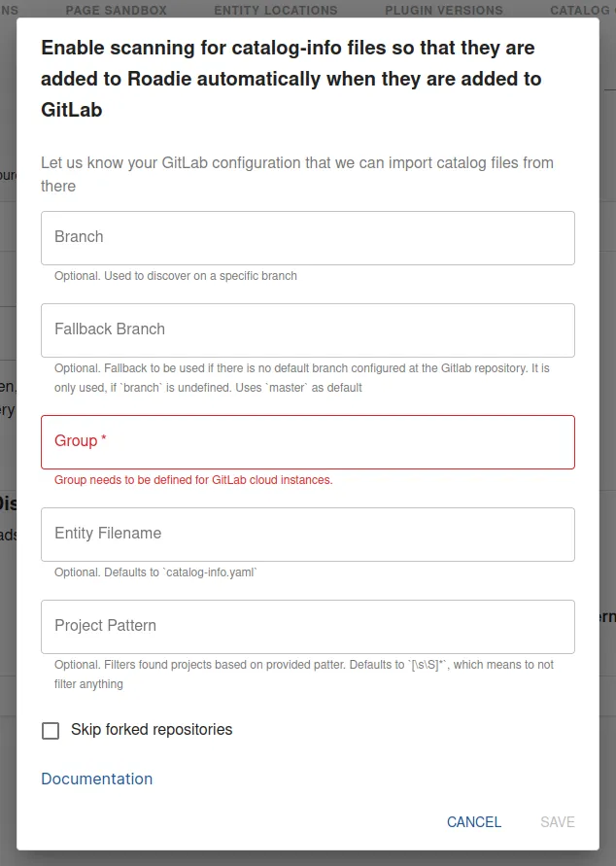Click the disabled SAVE button
616x866 pixels.
557,821
